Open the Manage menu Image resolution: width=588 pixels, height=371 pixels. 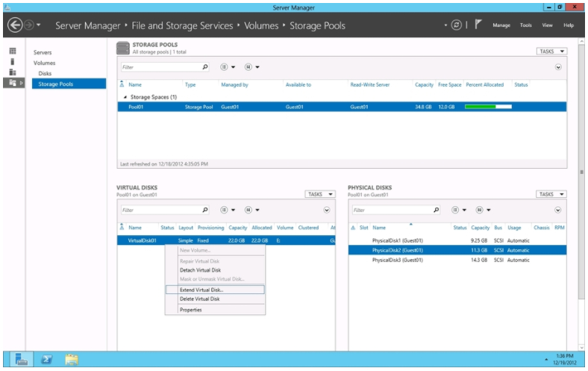501,25
